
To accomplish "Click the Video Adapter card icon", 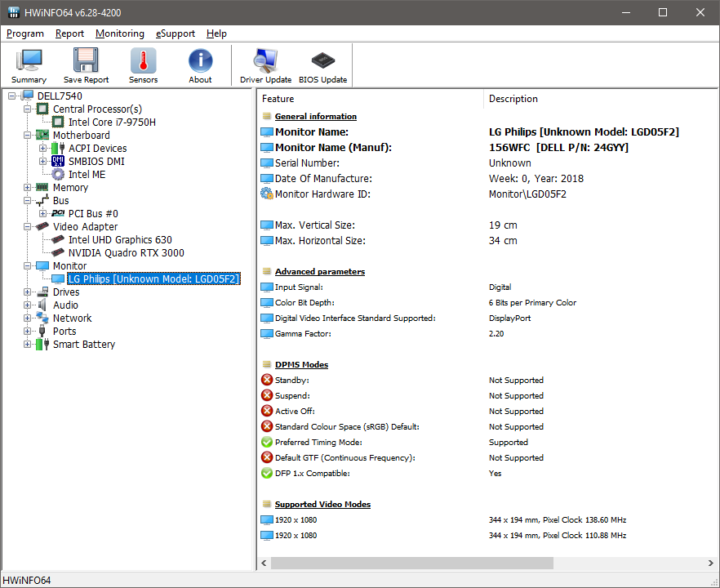I will coord(42,226).
